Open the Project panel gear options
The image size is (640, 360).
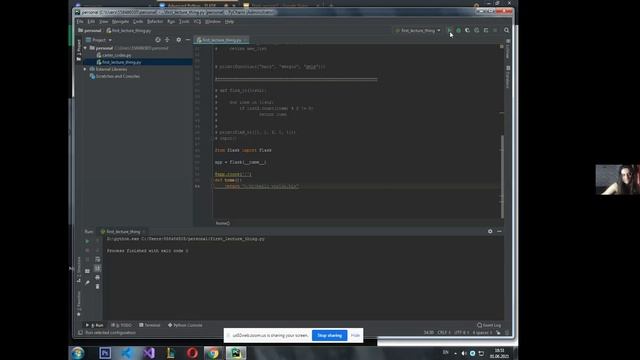[x=178, y=40]
